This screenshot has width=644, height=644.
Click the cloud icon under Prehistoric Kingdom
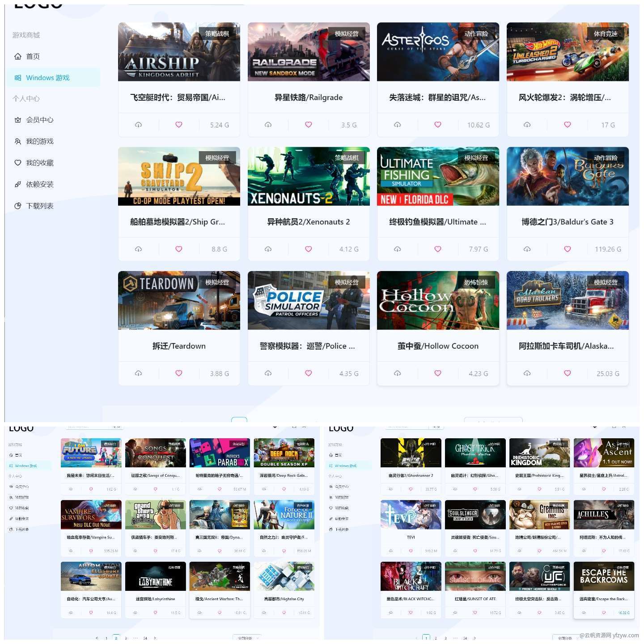pos(519,489)
